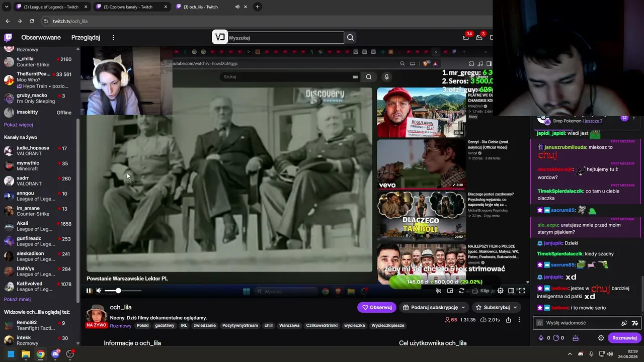Go forward in the browser

20,21
